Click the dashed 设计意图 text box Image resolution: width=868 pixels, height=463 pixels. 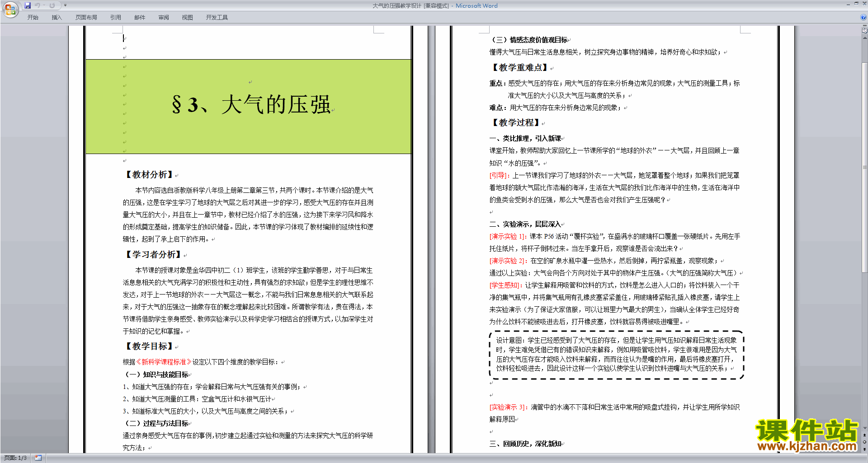click(x=617, y=355)
